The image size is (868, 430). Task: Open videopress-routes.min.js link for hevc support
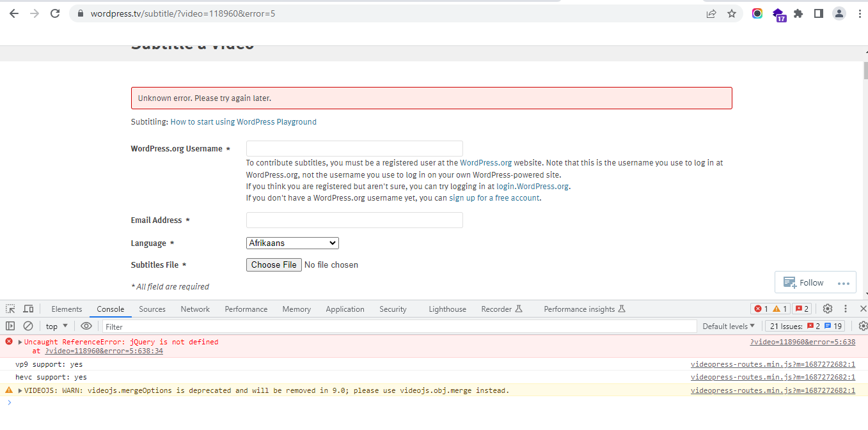tap(773, 377)
